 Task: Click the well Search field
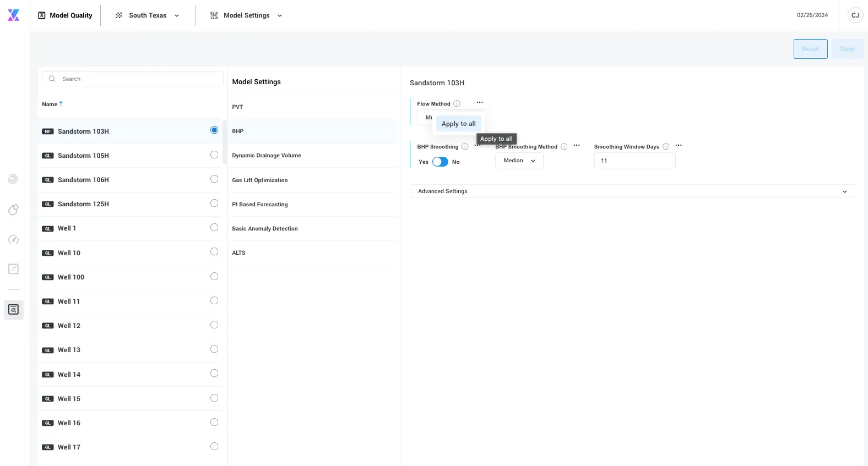coord(133,79)
